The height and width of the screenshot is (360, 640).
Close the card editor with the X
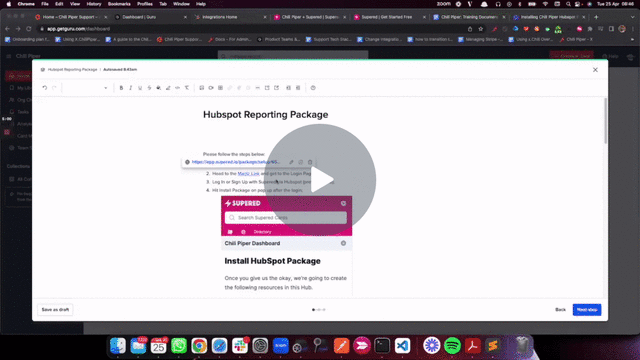(x=595, y=70)
